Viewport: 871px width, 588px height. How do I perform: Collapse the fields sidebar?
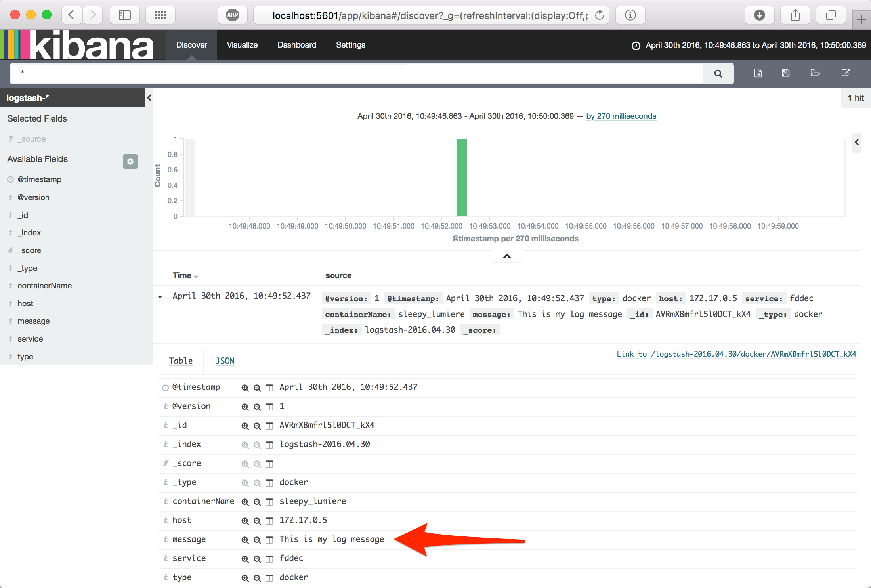[149, 98]
